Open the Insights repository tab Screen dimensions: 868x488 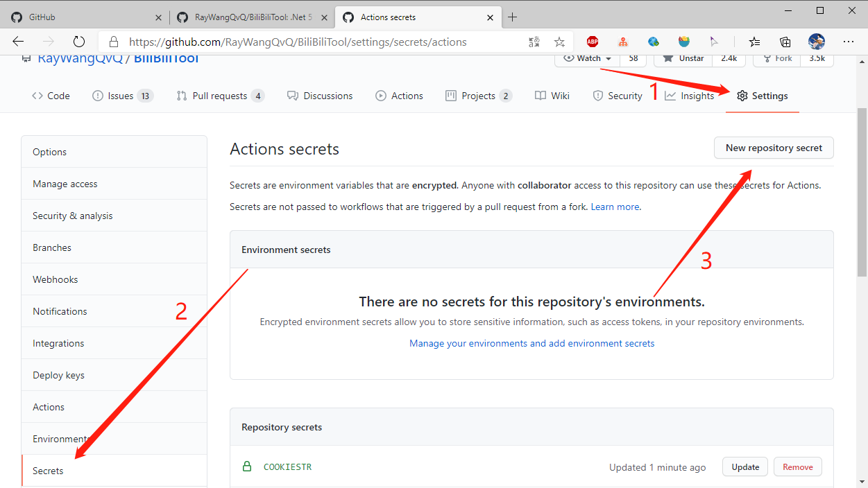[x=689, y=96]
